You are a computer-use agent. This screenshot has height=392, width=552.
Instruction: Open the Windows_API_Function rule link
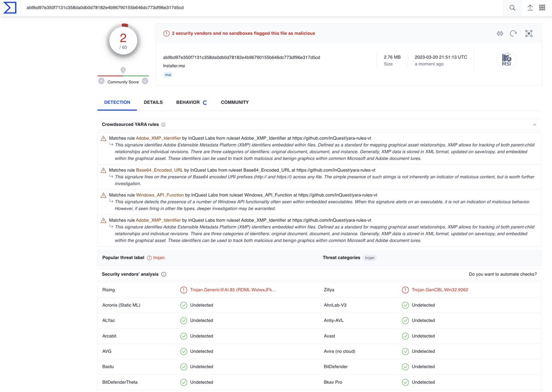[160, 195]
